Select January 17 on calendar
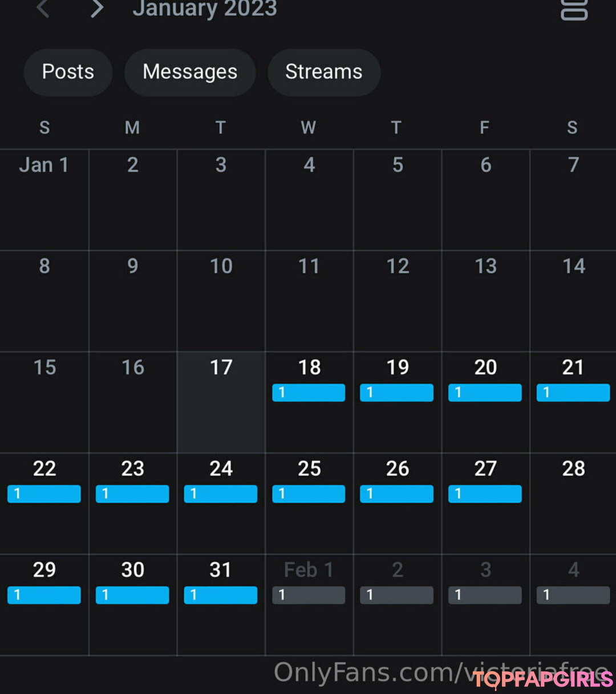 [x=221, y=401]
